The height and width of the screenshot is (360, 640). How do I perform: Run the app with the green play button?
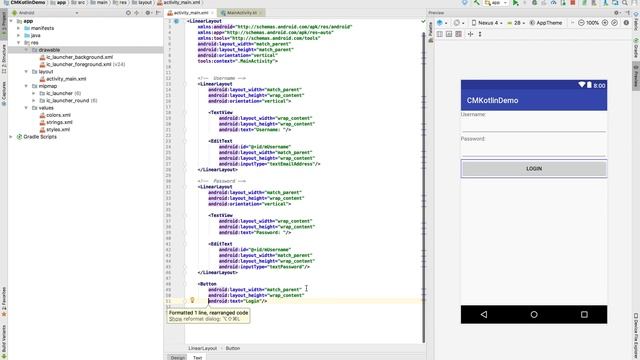point(516,3)
